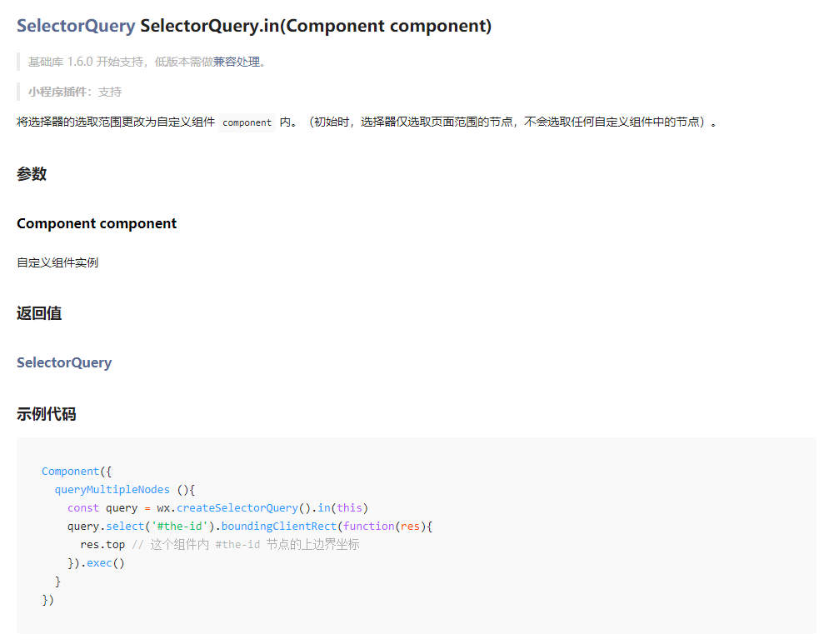Image resolution: width=829 pixels, height=644 pixels.
Task: Click createSelectorQuery in the code block
Action: 237,507
